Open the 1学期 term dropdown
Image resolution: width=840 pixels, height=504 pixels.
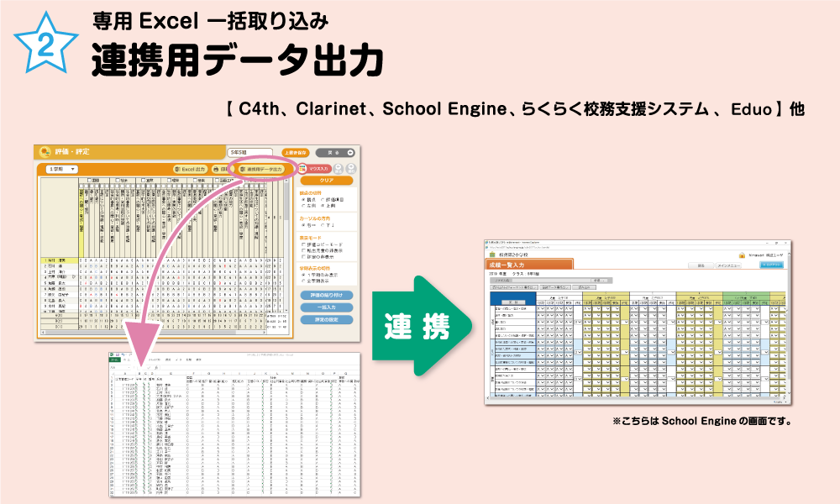[x=63, y=169]
